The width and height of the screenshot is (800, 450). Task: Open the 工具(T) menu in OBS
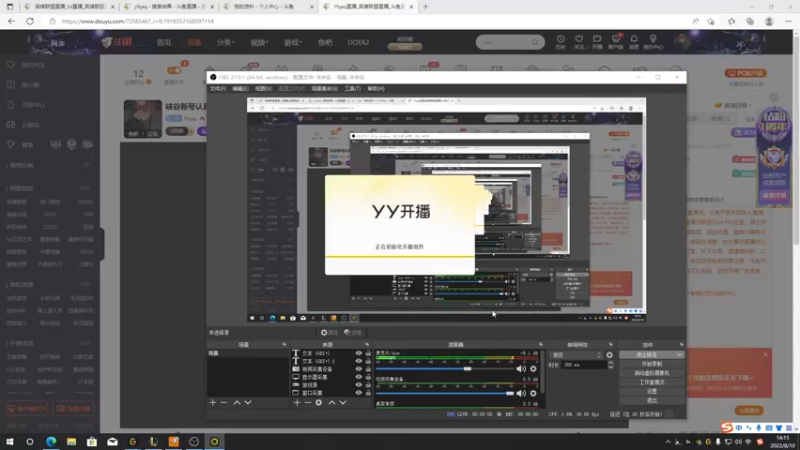click(x=353, y=89)
